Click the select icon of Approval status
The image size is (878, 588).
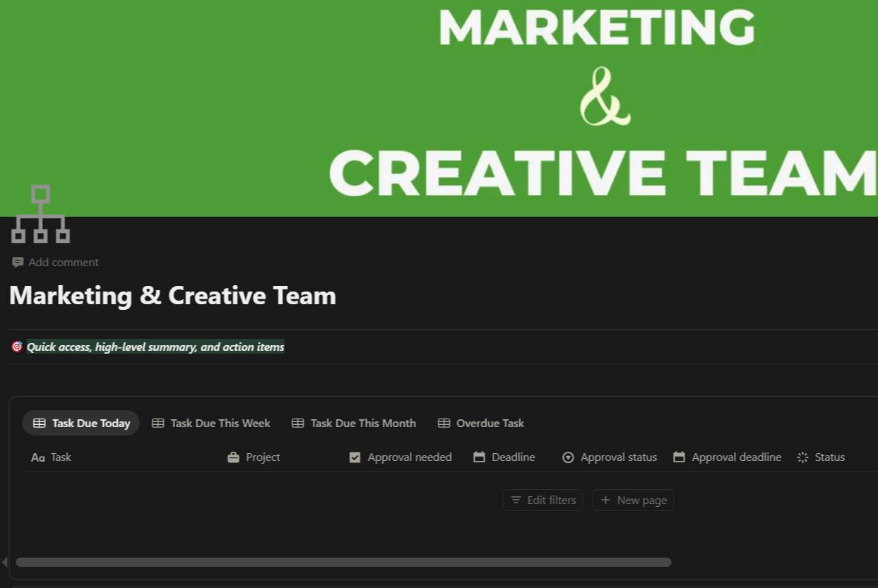(x=568, y=457)
